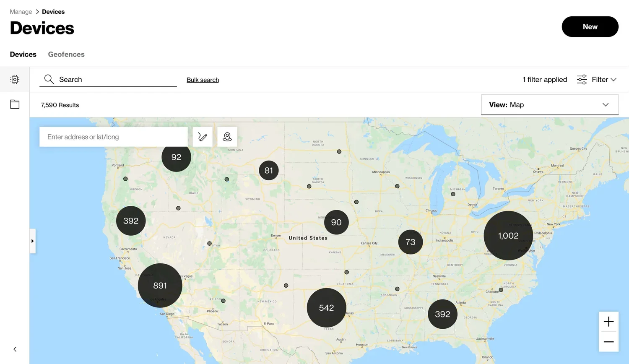Select the device chip icon in sidebar

pyautogui.click(x=15, y=79)
